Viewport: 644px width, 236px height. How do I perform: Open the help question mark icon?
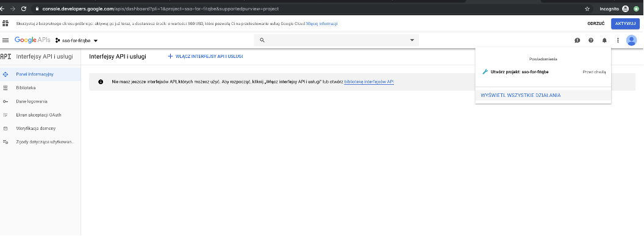tap(591, 40)
